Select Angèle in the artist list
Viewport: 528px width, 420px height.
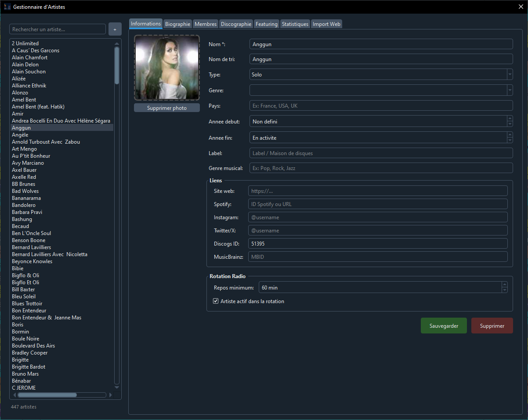[20, 135]
